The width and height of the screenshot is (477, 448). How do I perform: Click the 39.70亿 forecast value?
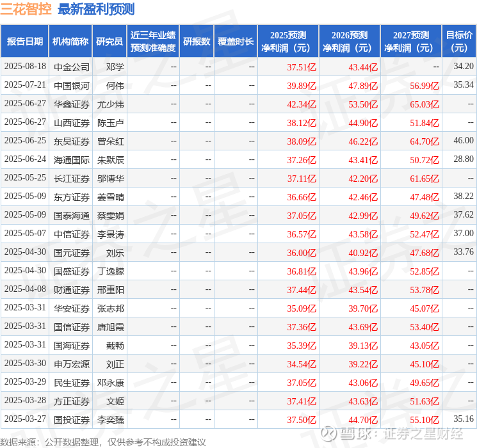(x=363, y=308)
